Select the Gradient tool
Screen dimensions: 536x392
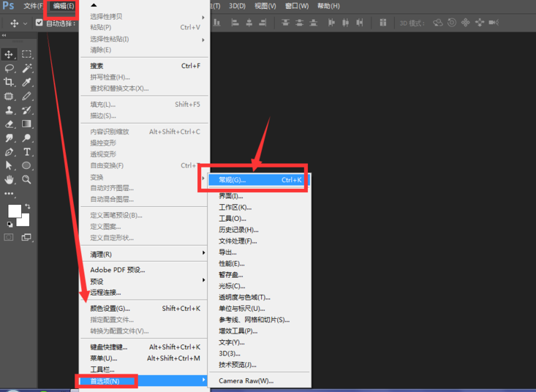[26, 124]
